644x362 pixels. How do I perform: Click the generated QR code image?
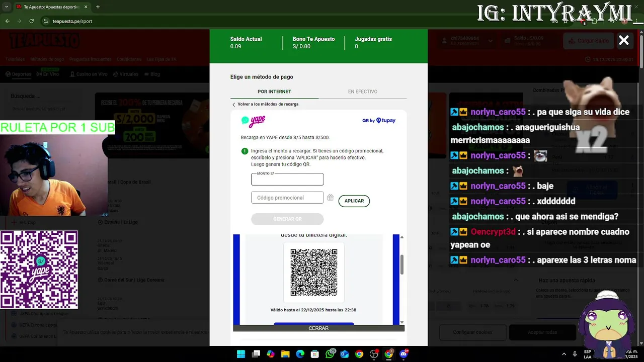314,273
